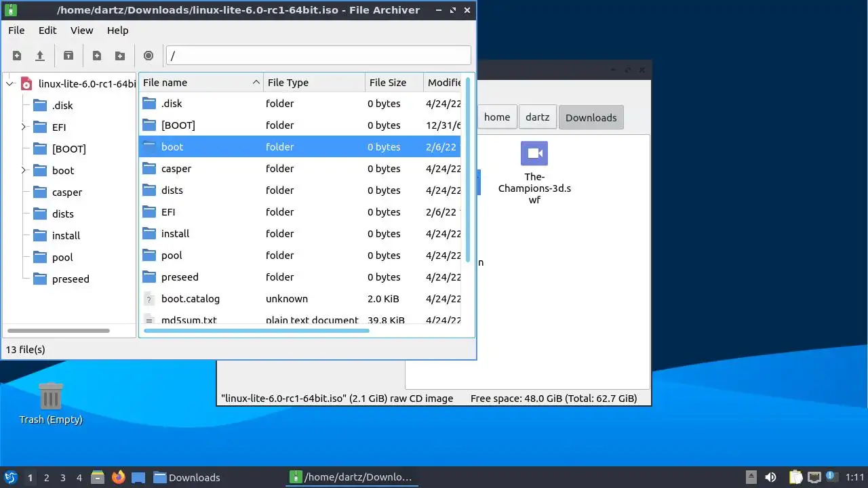The image size is (868, 488).
Task: Click the File name sort arrow
Action: pyautogui.click(x=256, y=82)
